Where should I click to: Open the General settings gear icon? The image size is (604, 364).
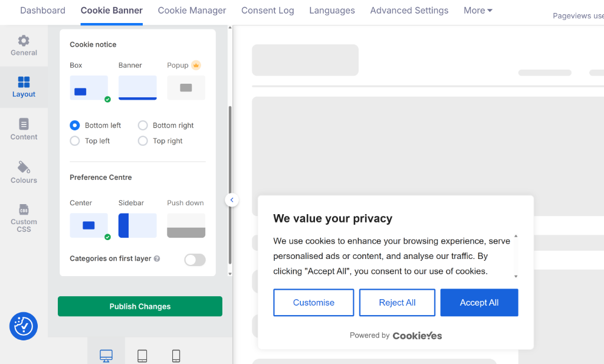24,41
